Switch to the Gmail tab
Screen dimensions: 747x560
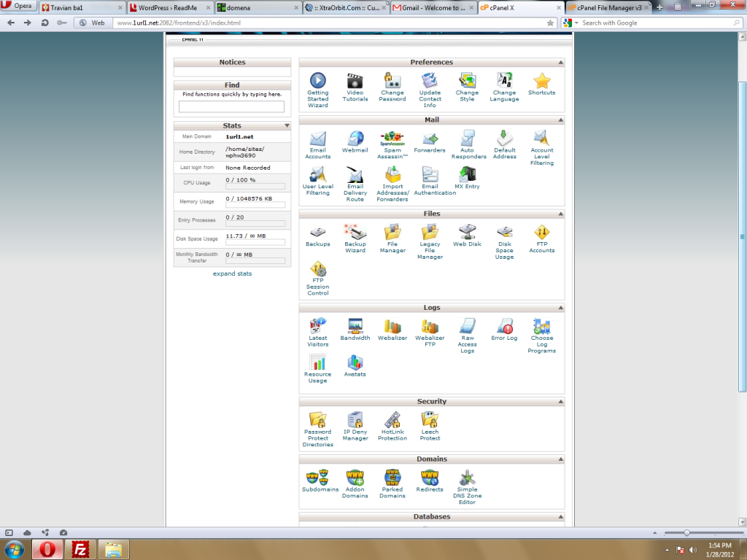click(433, 7)
